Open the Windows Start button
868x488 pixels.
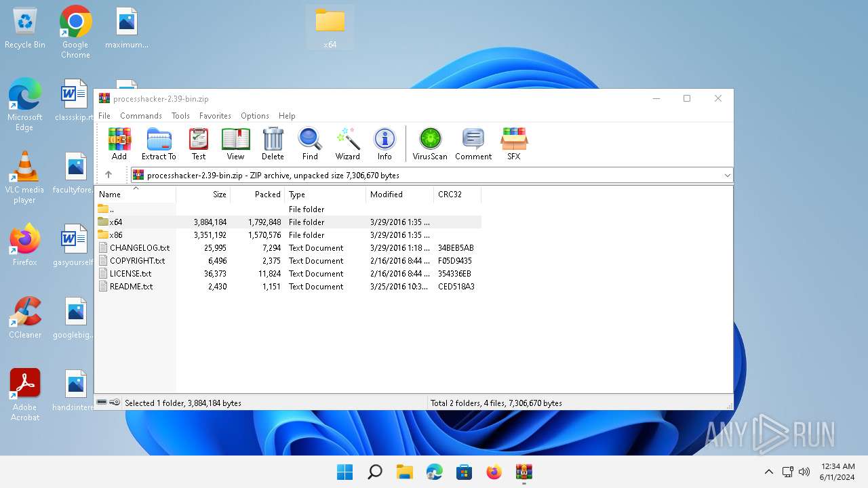345,472
